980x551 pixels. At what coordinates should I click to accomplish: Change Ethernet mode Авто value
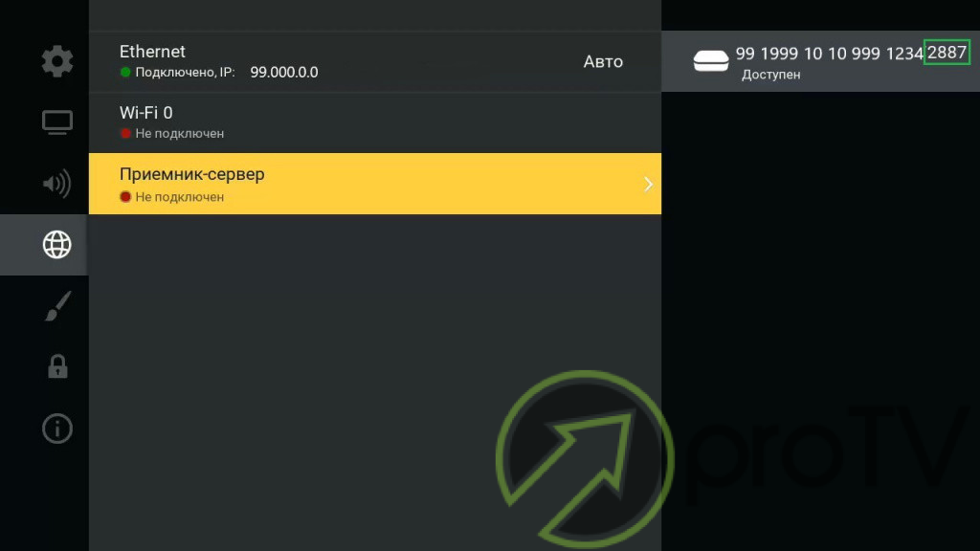click(x=603, y=62)
